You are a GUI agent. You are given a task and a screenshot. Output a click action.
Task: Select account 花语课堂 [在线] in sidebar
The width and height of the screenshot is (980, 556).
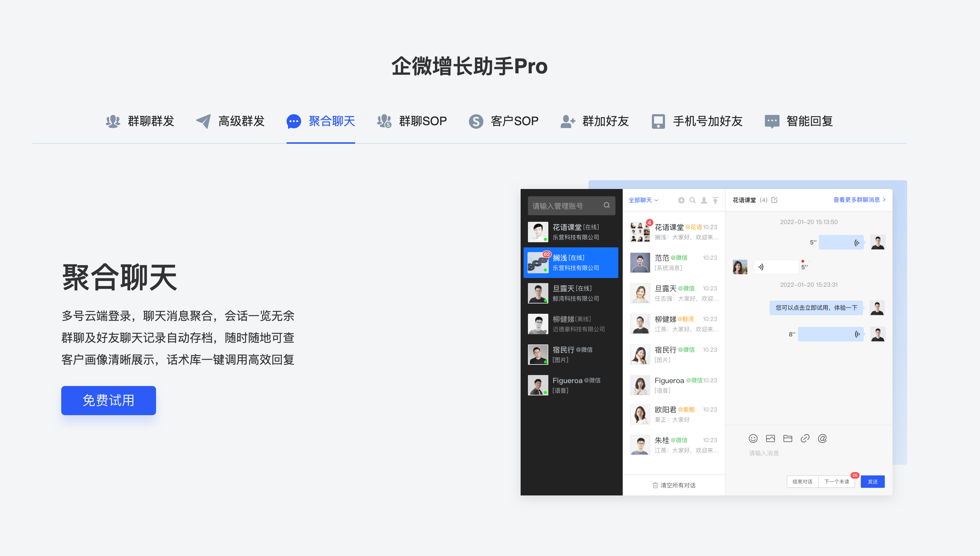(571, 232)
